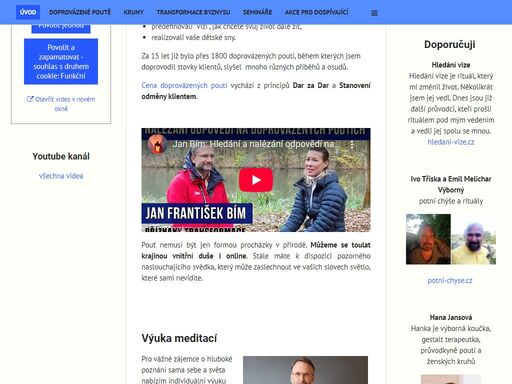The width and height of the screenshot is (512, 384).
Task: Click the Hana Jansová photo thumbnail
Action: tap(451, 379)
